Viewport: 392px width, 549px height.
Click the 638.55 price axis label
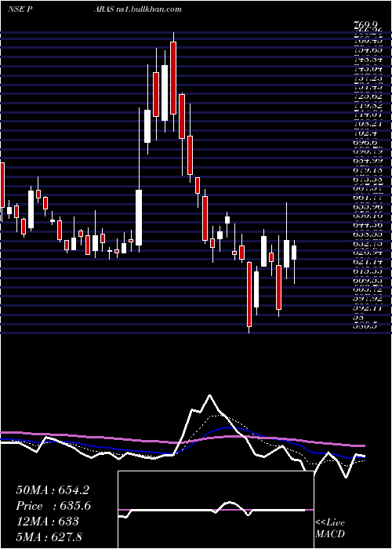[x=368, y=235]
